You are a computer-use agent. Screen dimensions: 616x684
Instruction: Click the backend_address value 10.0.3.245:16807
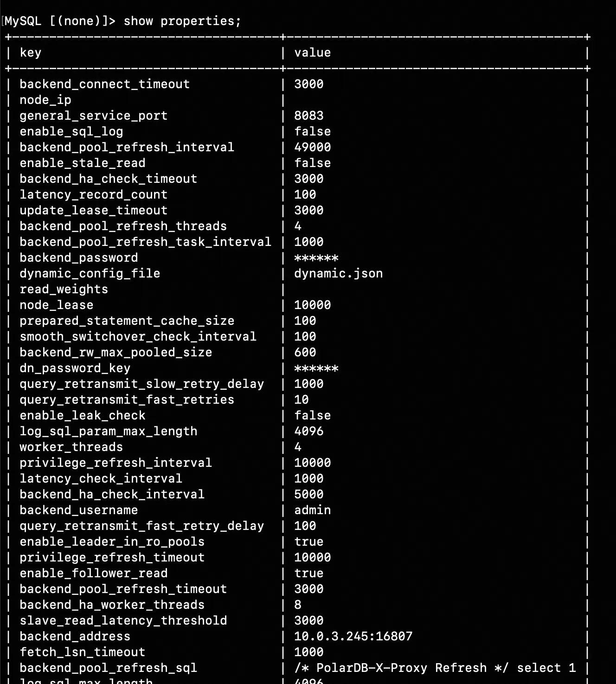click(353, 637)
